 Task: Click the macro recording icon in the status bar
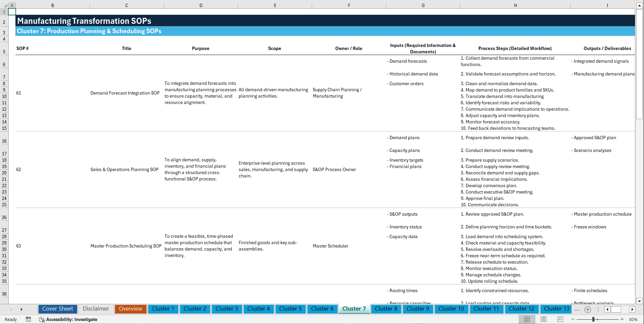(28, 319)
